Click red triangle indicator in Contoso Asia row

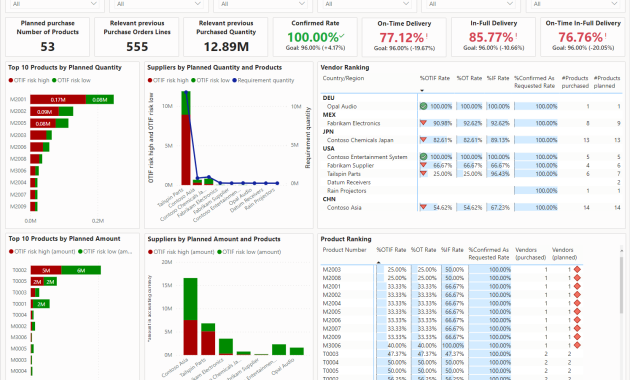coord(423,207)
